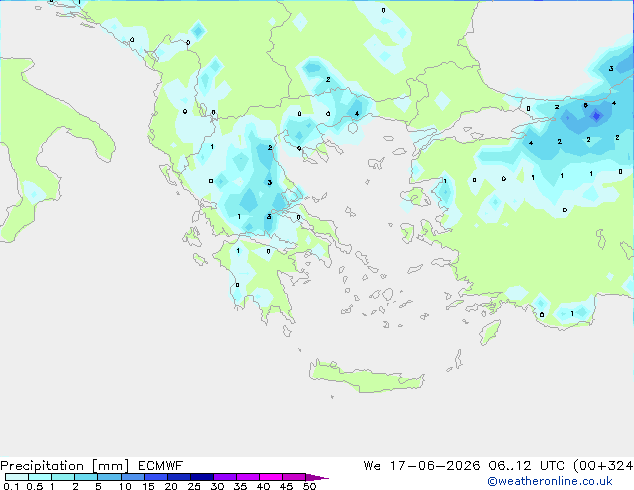Click the 15–20 mm legend swatch
634x490 pixels.
(156, 477)
